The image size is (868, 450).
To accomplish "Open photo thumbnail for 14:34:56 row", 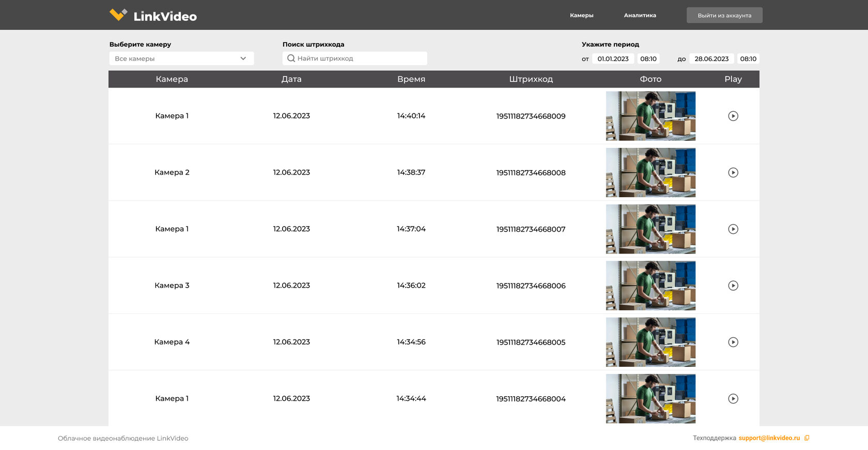I will 650,342.
